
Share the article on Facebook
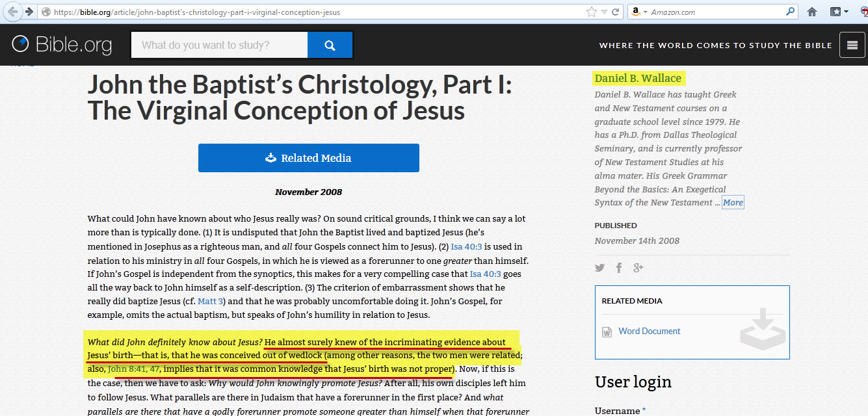pyautogui.click(x=619, y=268)
